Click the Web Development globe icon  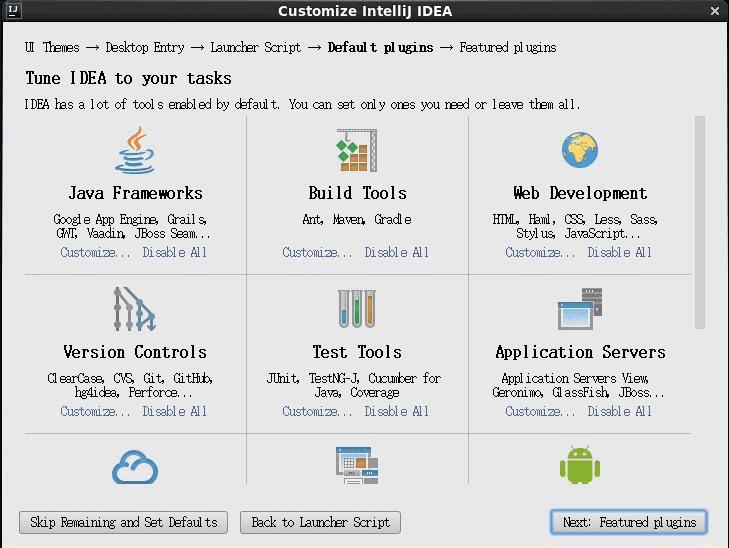[580, 151]
